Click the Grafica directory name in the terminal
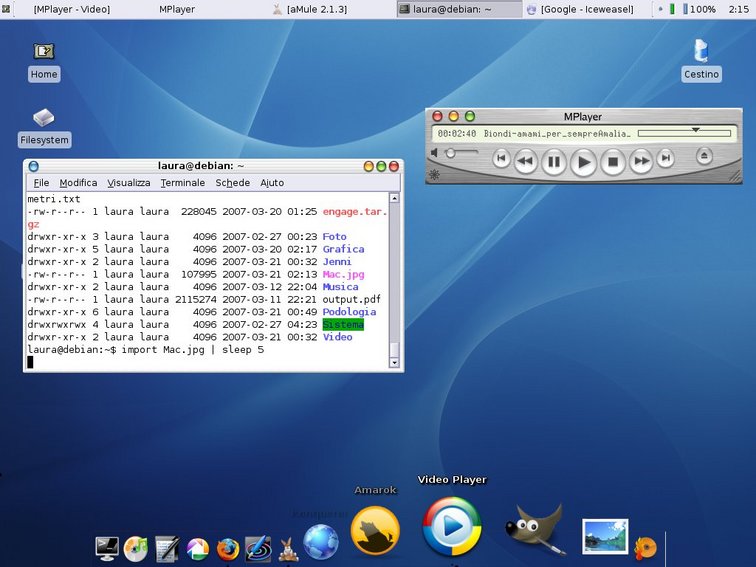 (x=343, y=249)
